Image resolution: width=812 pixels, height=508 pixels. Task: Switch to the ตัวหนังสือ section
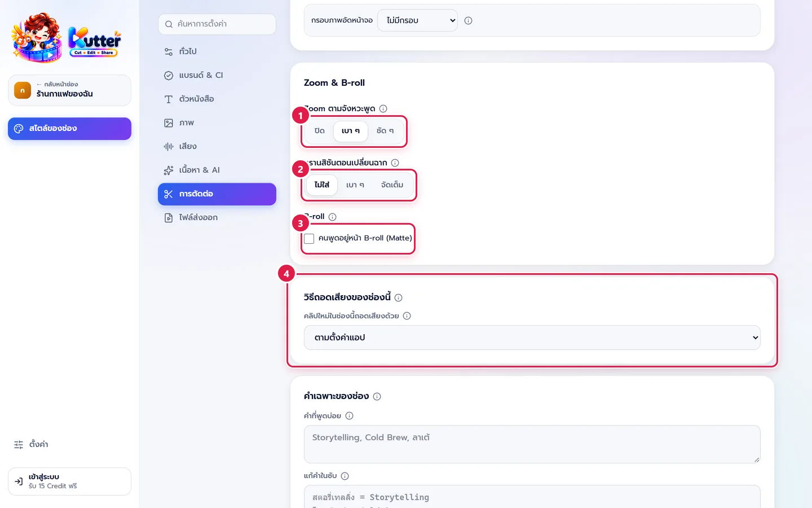pos(217,99)
